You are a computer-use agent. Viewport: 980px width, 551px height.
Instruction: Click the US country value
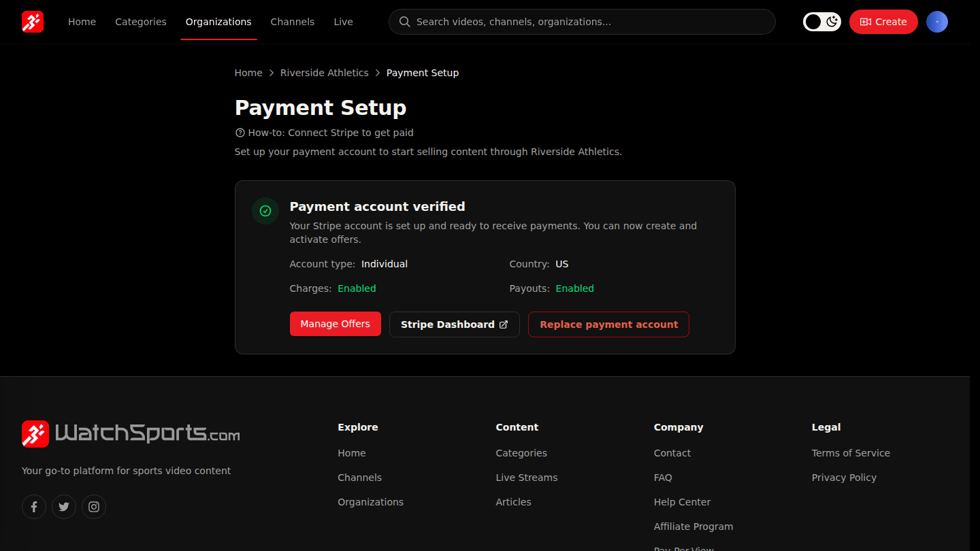tap(561, 264)
